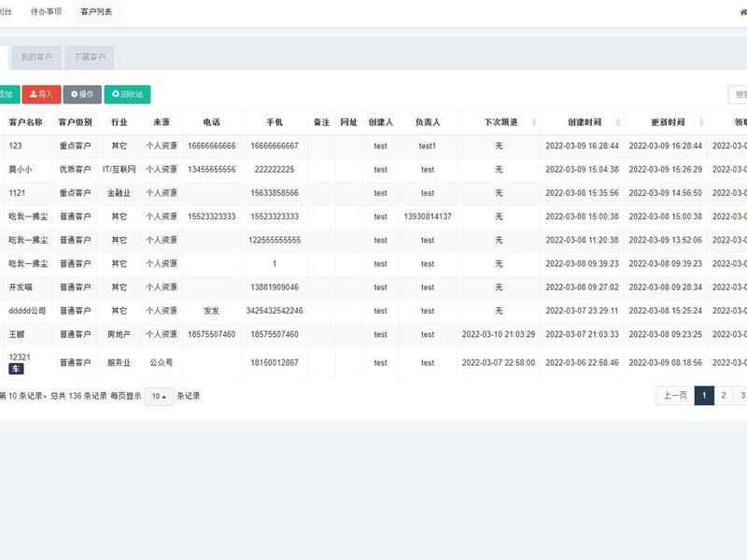Click customer name 1121
The width and height of the screenshot is (747, 560).
(17, 193)
